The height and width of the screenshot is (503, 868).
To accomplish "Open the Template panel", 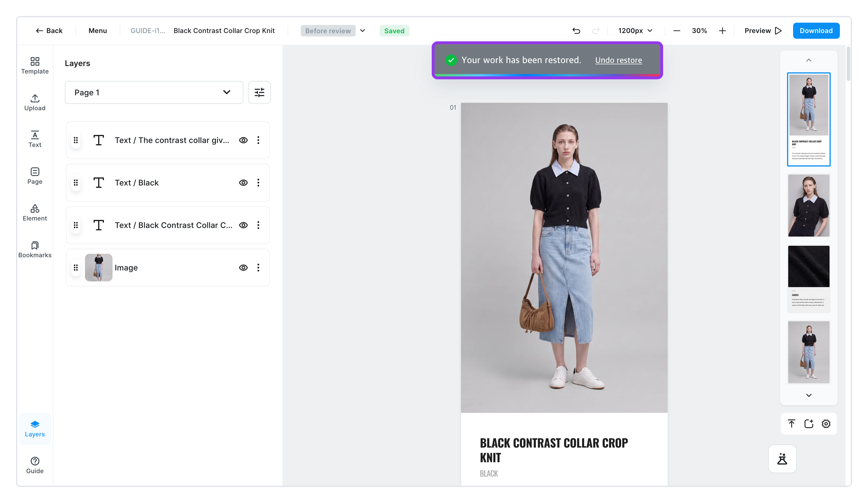I will pos(35,65).
